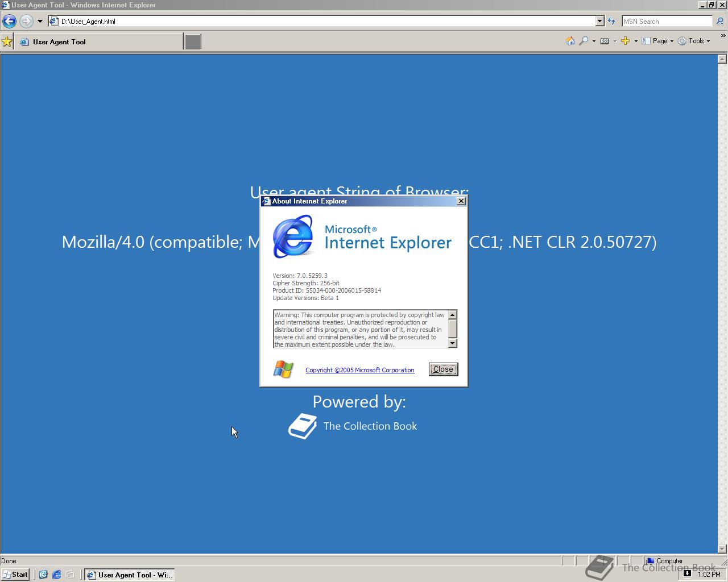Click the Windows flag logo in dialog
Image resolution: width=728 pixels, height=582 pixels.
[283, 369]
